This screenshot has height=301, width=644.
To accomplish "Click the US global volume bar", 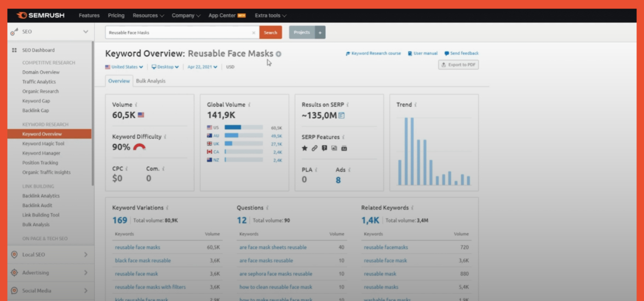I will tap(244, 128).
